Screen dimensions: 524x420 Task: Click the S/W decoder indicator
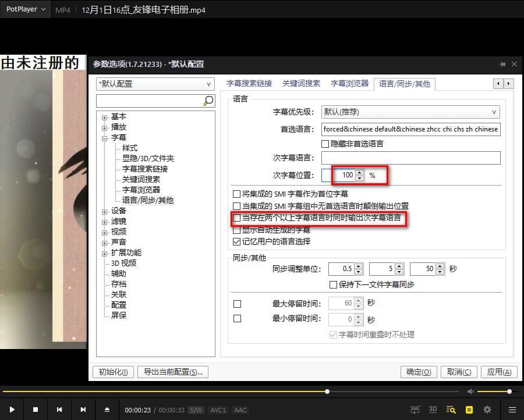pos(196,410)
